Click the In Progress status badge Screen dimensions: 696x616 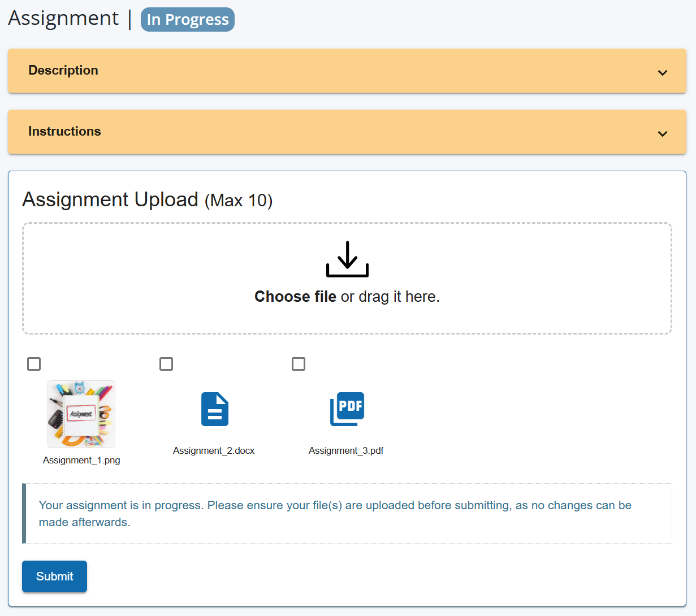click(188, 20)
